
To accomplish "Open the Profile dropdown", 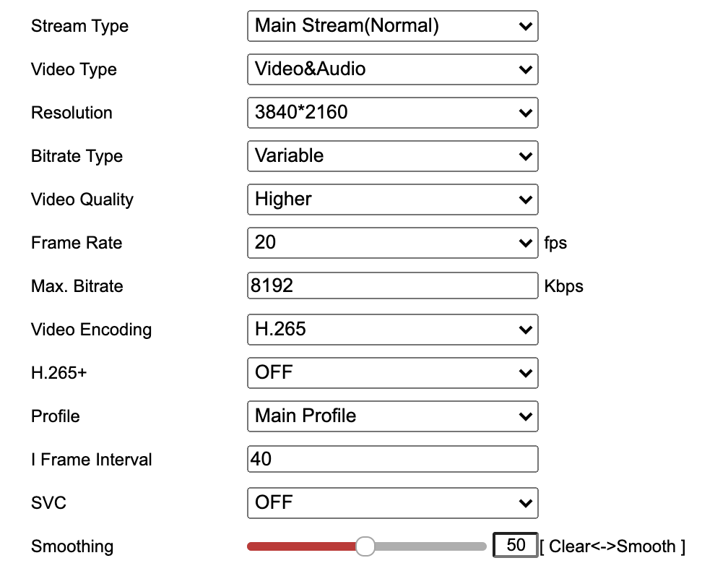I will click(392, 416).
